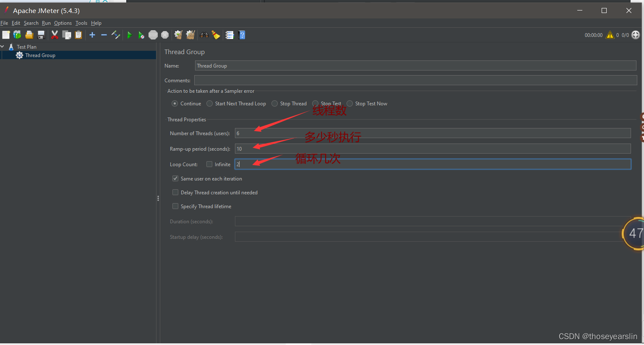Viewport: 644px width, 345px height.
Task: Enable Specify Thread lifetime checkbox
Action: (175, 206)
